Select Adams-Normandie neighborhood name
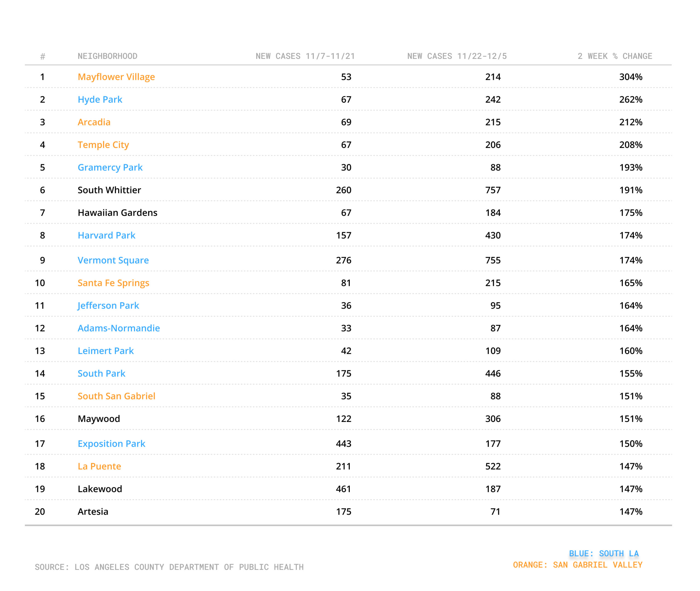 pyautogui.click(x=119, y=328)
